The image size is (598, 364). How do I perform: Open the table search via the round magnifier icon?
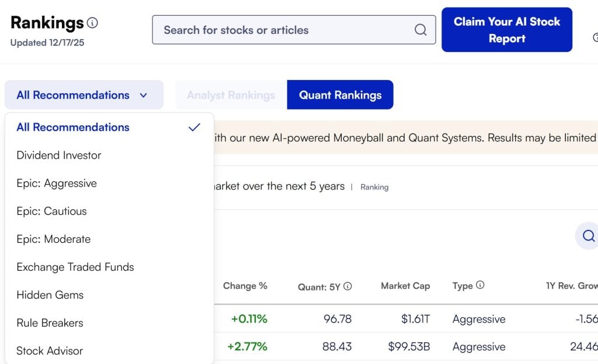[587, 236]
